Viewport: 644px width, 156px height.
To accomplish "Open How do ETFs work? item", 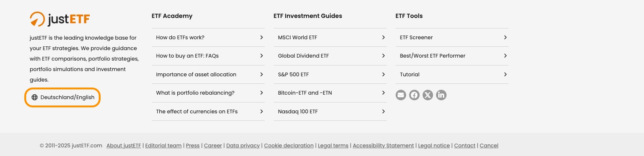I will (x=180, y=37).
